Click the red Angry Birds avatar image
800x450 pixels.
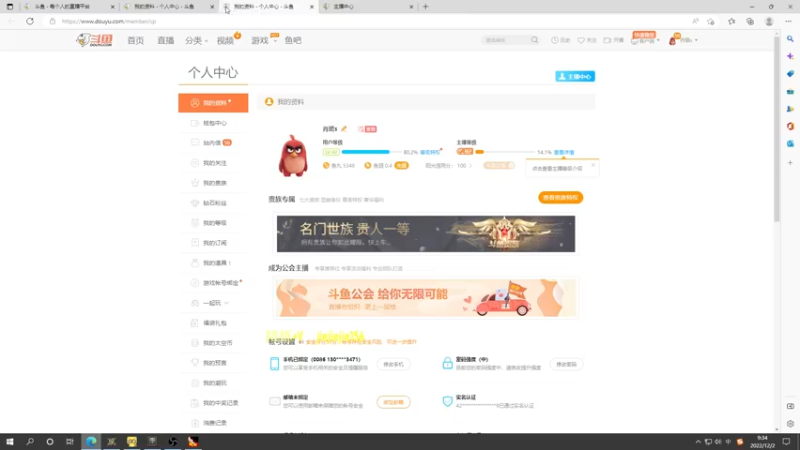(x=293, y=155)
